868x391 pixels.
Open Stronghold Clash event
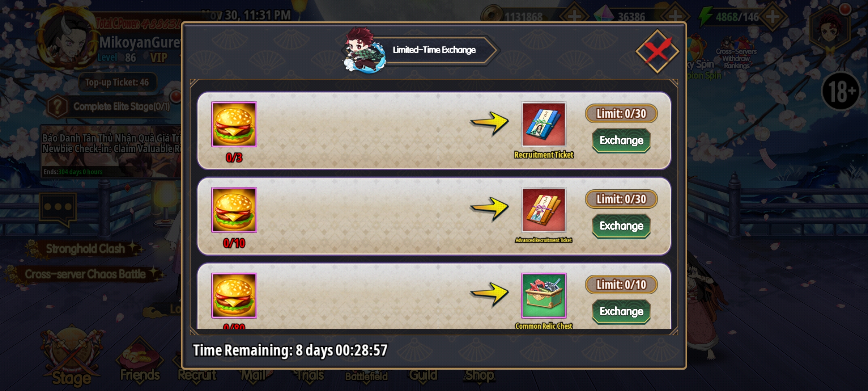click(x=85, y=249)
